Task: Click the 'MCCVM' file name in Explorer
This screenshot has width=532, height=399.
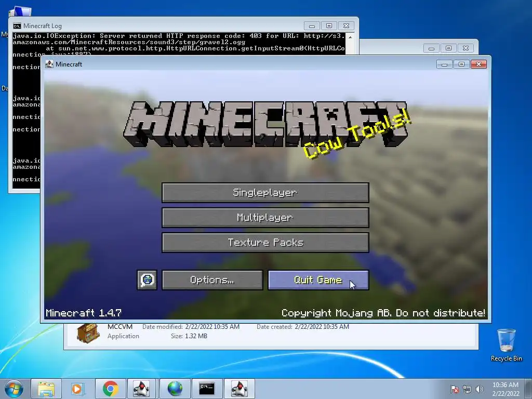Action: click(120, 327)
